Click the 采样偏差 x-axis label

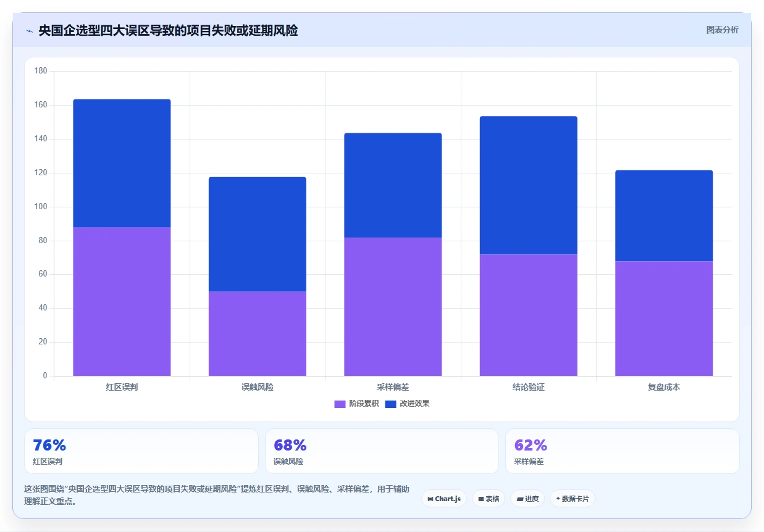pos(393,388)
